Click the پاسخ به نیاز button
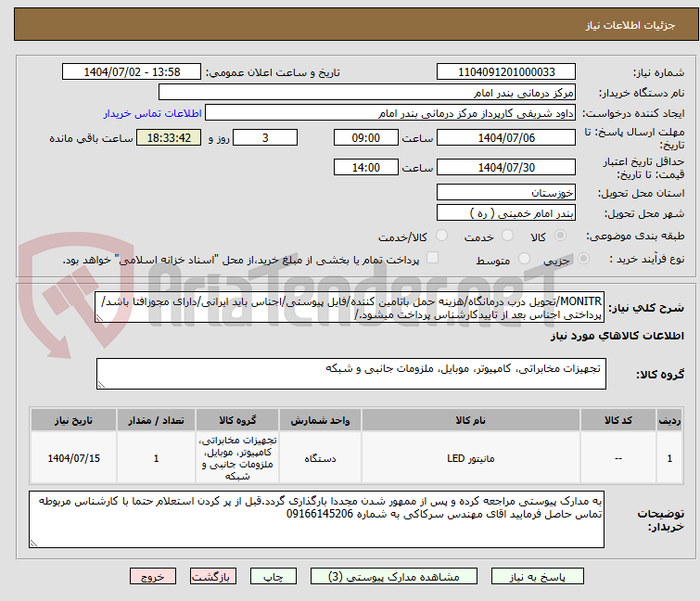 [x=537, y=577]
